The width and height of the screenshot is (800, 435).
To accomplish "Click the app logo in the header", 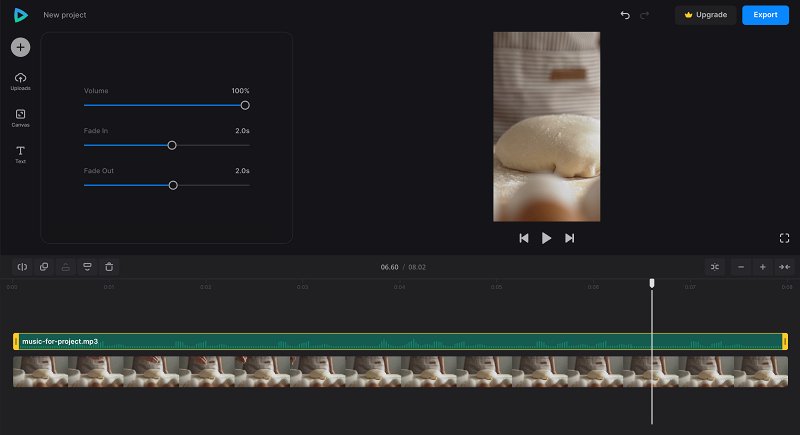I will tap(20, 15).
